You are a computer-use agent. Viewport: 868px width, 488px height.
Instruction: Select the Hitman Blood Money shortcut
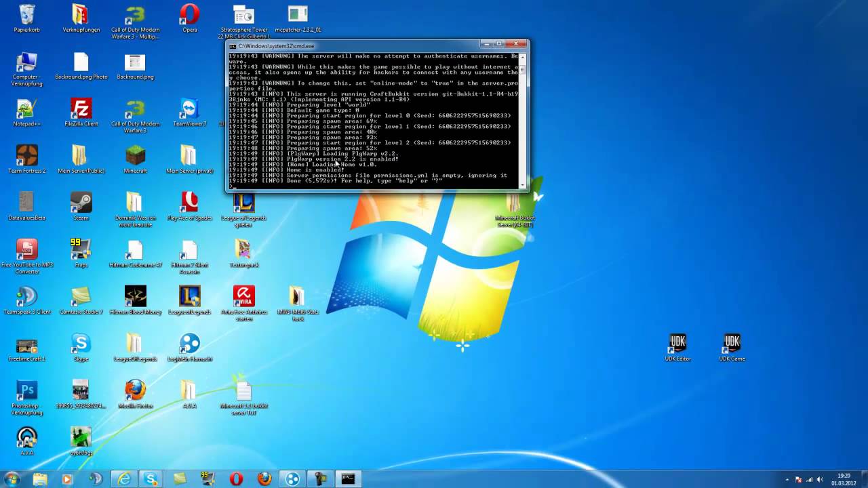click(135, 301)
